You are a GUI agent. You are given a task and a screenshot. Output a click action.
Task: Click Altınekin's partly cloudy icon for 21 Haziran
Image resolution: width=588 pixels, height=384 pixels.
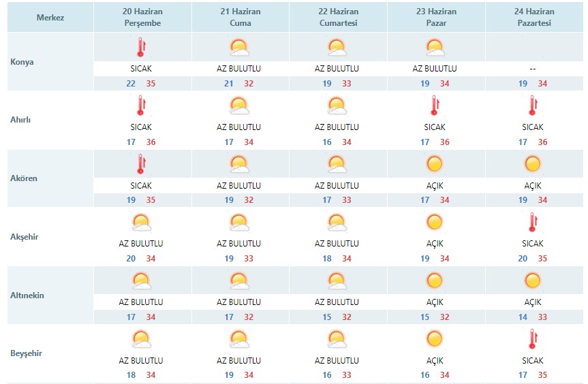point(239,281)
